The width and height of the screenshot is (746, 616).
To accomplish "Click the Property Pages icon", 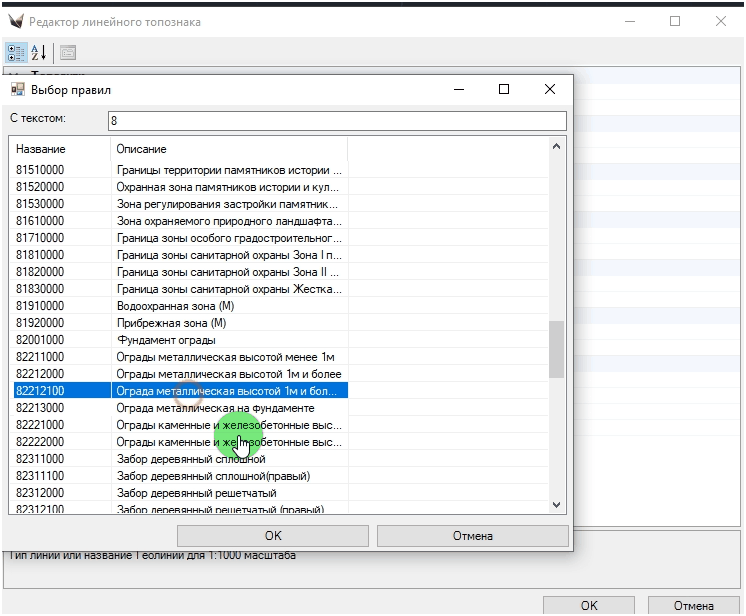I will pos(68,53).
